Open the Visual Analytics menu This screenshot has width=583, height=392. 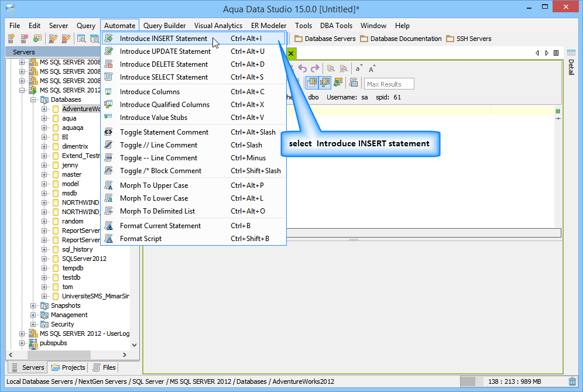(218, 26)
